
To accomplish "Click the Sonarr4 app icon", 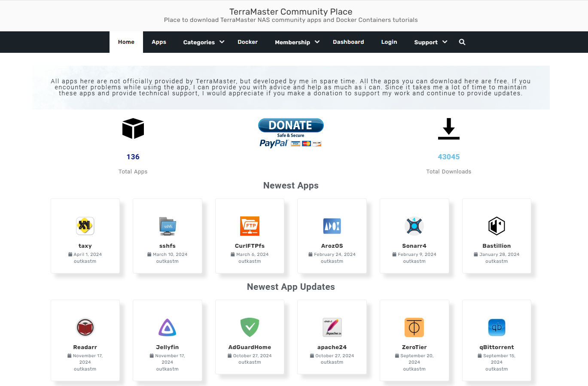I will [414, 226].
